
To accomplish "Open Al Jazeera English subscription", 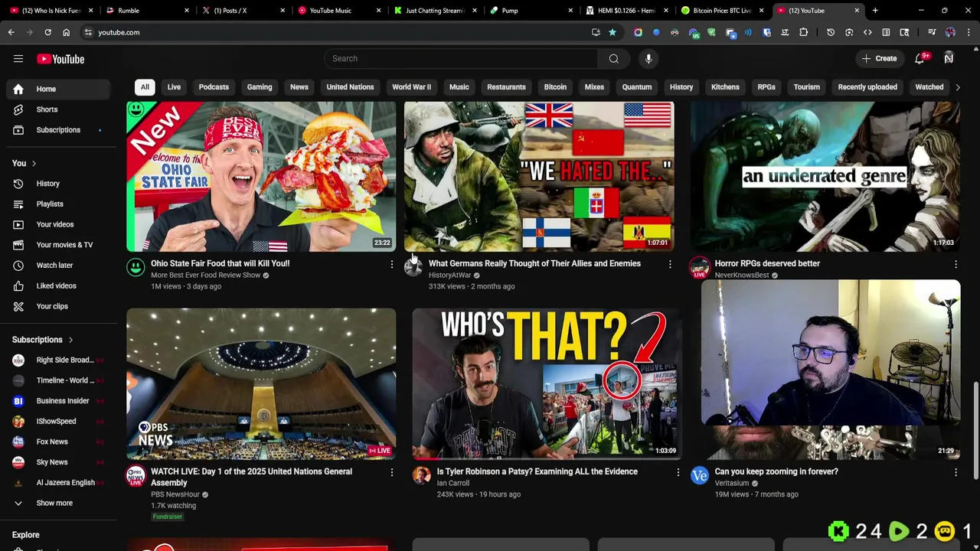I will 58,483.
